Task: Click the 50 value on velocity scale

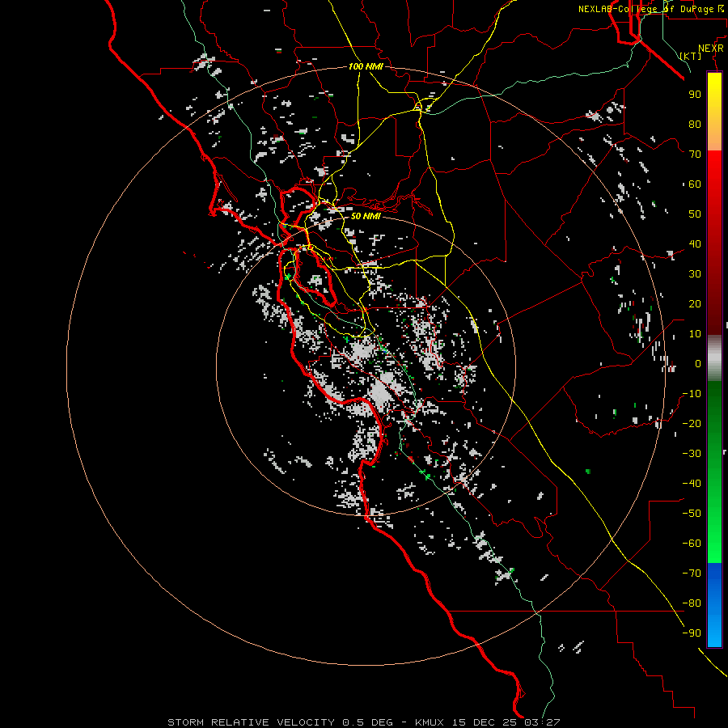Action: 695,214
